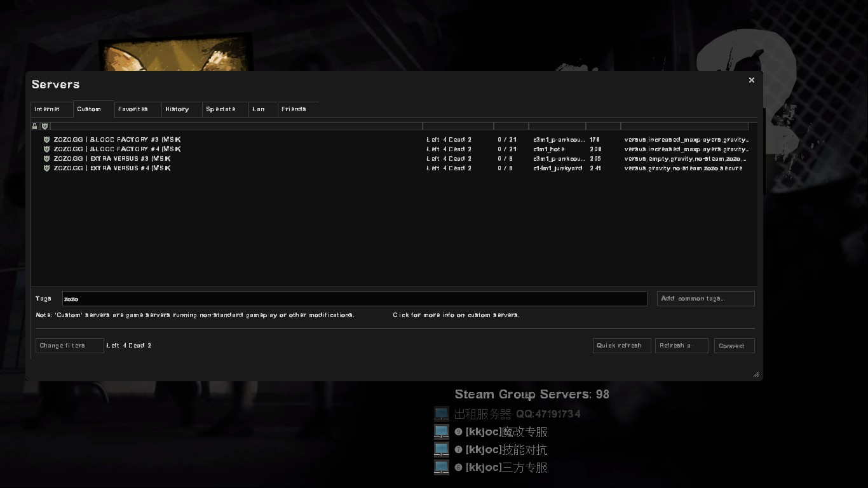Open the History tab
The height and width of the screenshot is (488, 868).
pos(181,109)
